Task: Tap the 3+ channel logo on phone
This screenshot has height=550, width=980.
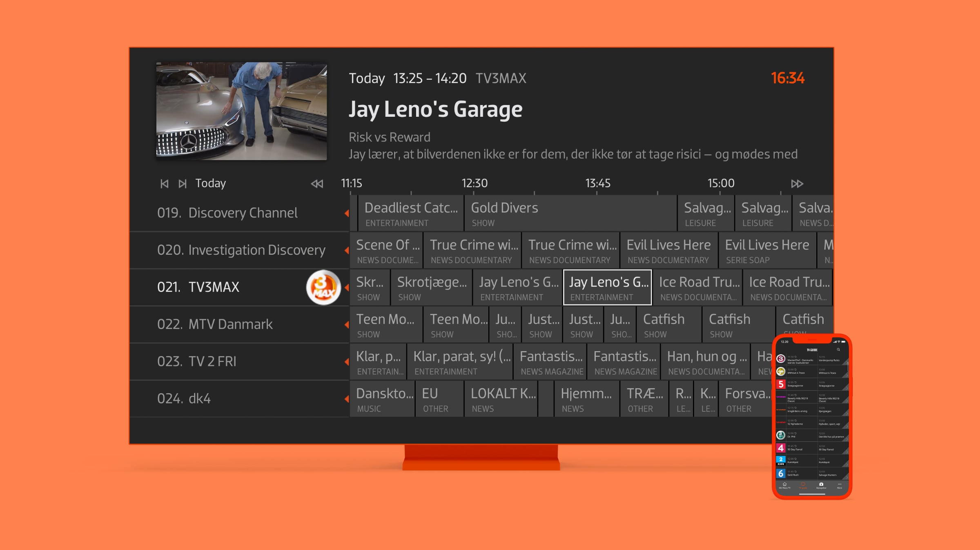Action: click(781, 372)
